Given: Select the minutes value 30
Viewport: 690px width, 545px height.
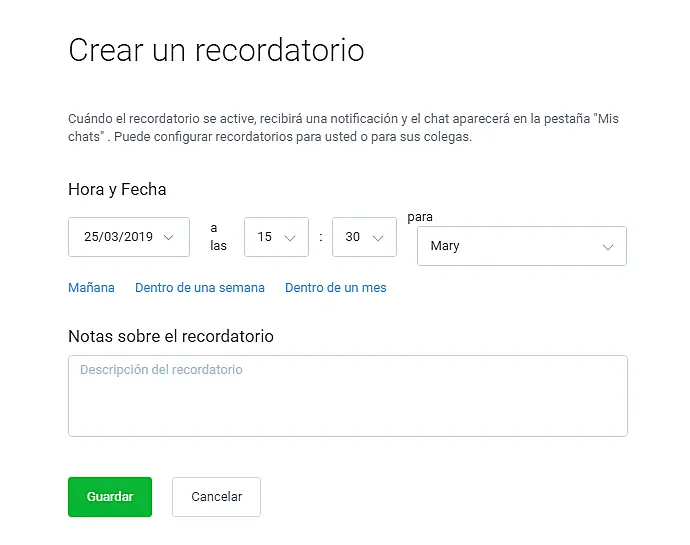Looking at the screenshot, I should 353,237.
